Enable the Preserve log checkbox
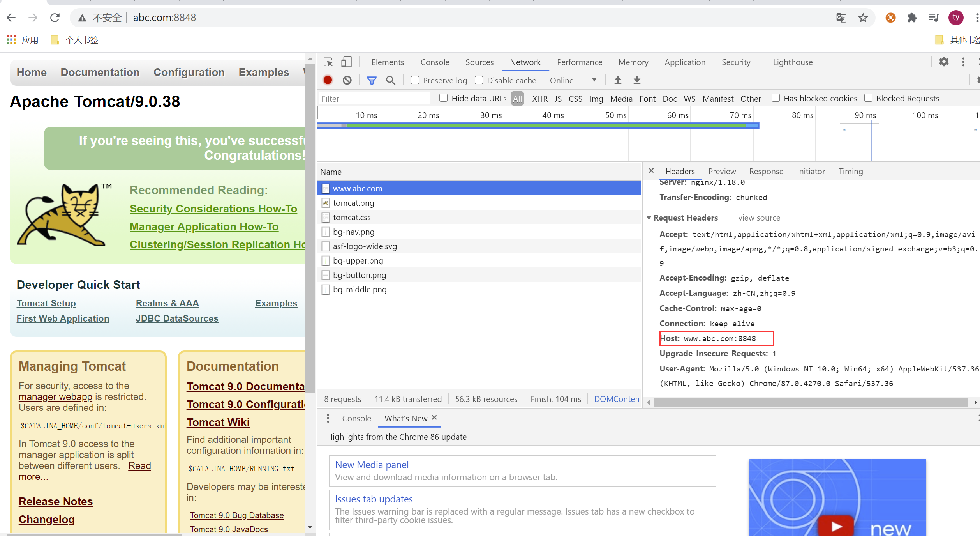Viewport: 980px width, 536px height. click(x=415, y=80)
